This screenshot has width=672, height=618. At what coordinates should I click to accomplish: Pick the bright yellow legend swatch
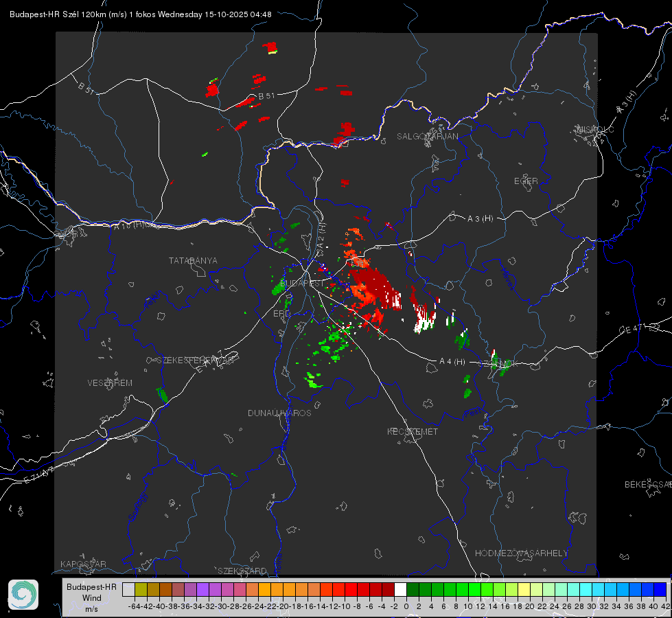click(524, 589)
